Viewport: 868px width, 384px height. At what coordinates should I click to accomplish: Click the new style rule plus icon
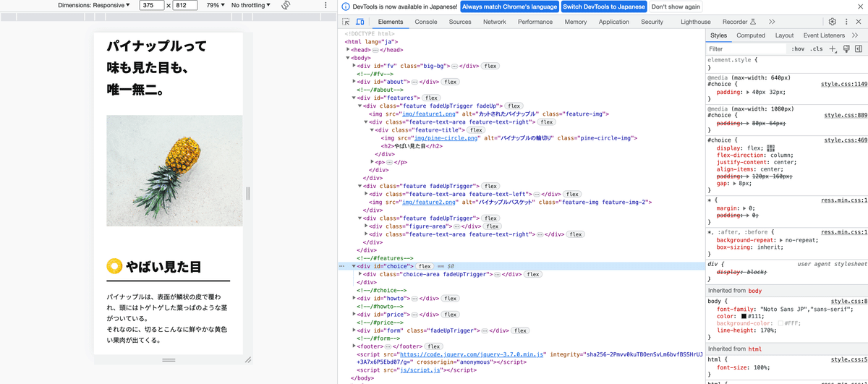pos(833,49)
